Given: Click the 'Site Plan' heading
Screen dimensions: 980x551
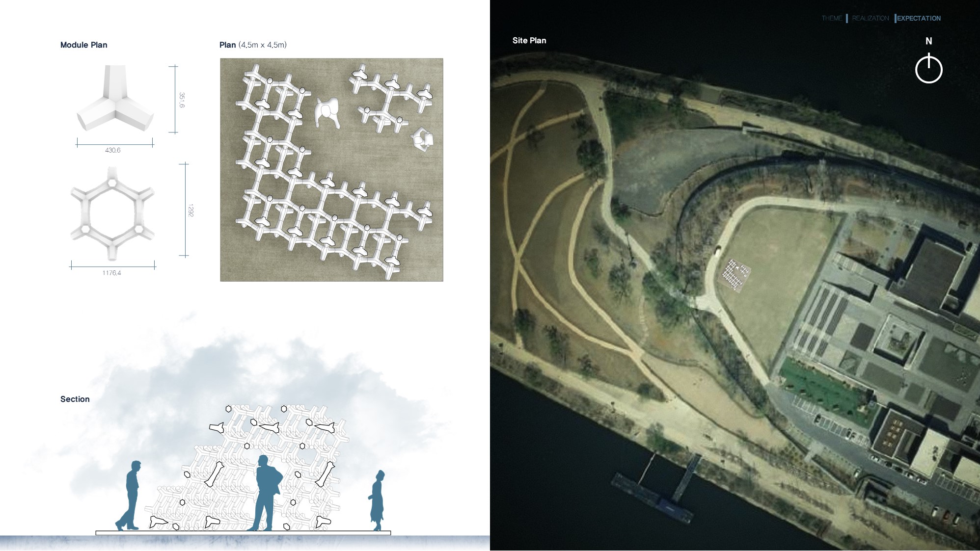Looking at the screenshot, I should (529, 41).
